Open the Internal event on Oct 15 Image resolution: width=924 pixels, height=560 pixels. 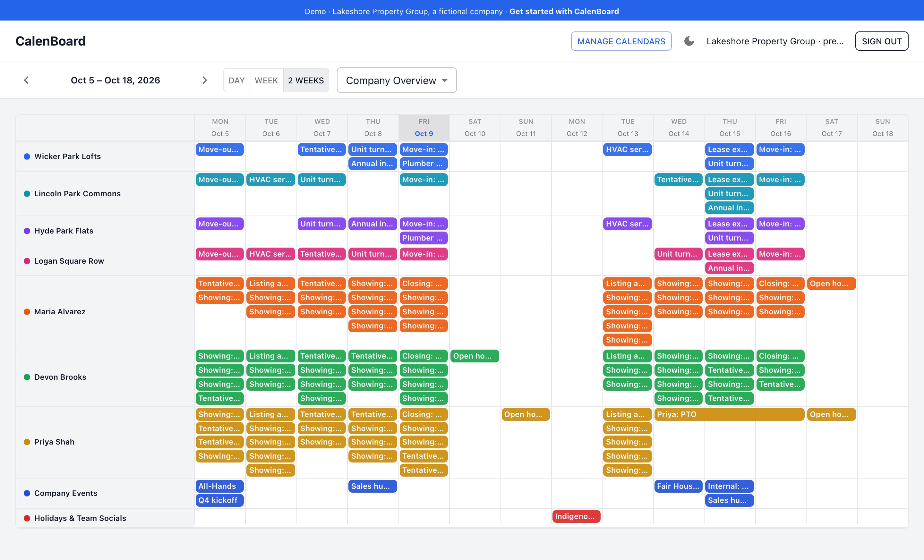point(729,486)
